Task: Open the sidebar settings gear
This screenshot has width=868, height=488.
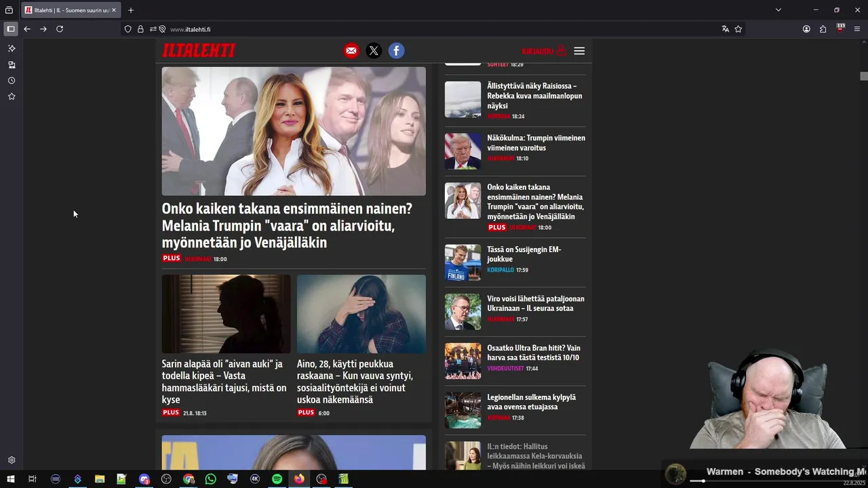Action: click(12, 460)
